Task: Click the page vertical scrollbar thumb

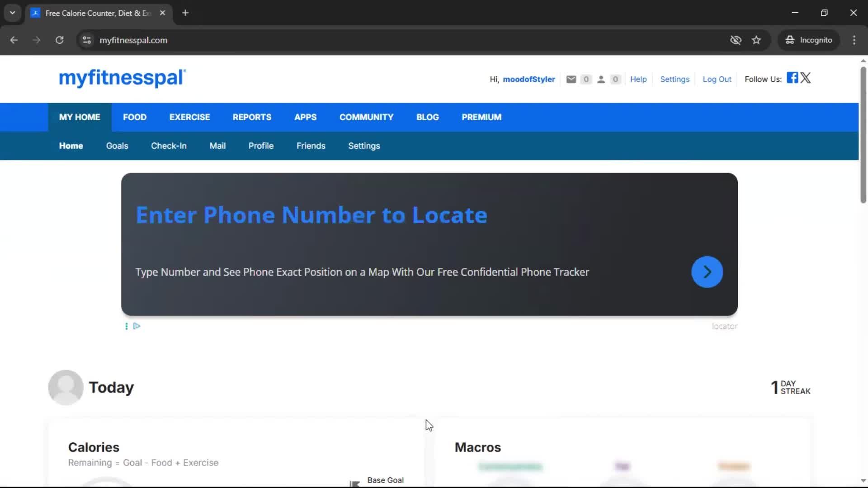Action: [863, 135]
